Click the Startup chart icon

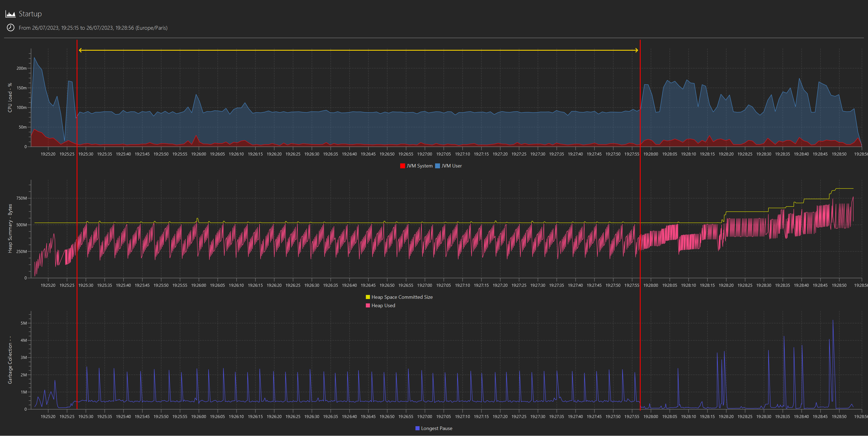pos(10,14)
